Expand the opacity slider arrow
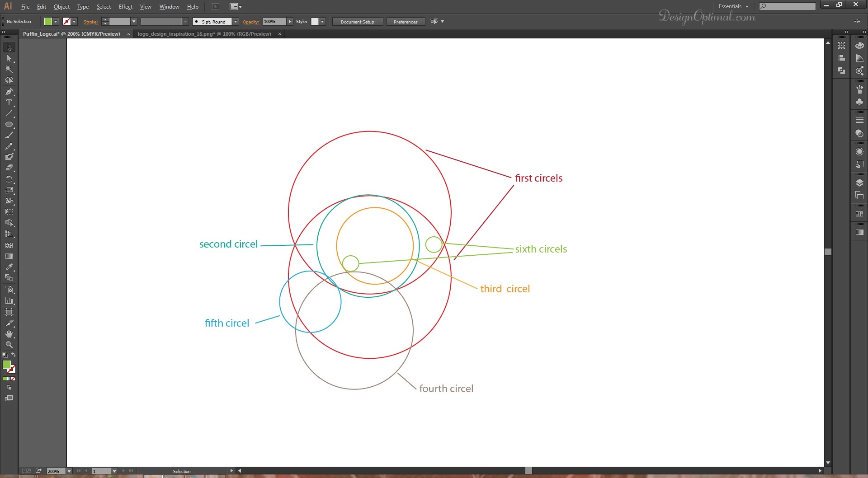The height and width of the screenshot is (478, 868). [x=290, y=22]
